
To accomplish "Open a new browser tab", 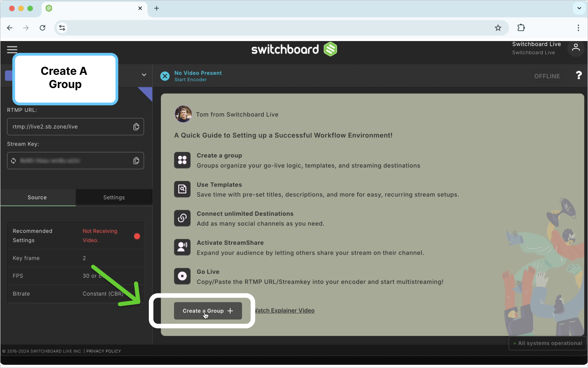I will [157, 8].
